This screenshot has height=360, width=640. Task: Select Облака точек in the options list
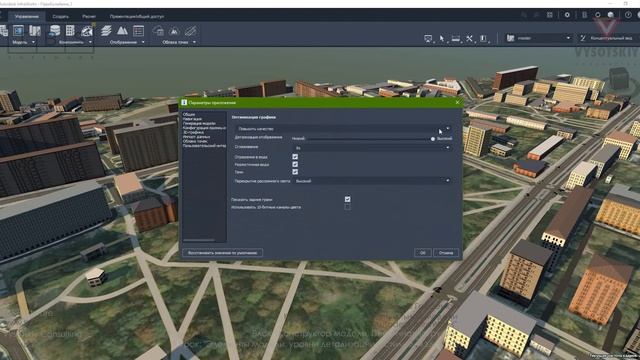pos(195,141)
